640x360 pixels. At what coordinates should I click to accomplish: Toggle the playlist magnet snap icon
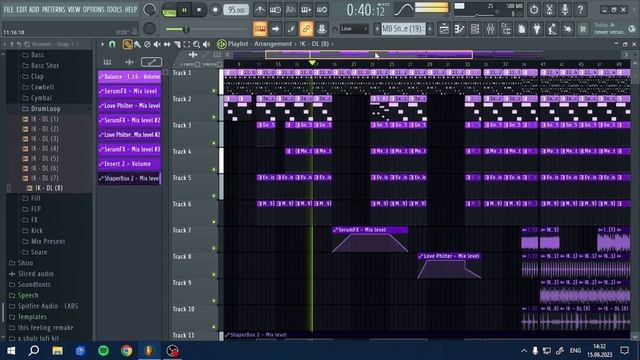pyautogui.click(x=112, y=44)
